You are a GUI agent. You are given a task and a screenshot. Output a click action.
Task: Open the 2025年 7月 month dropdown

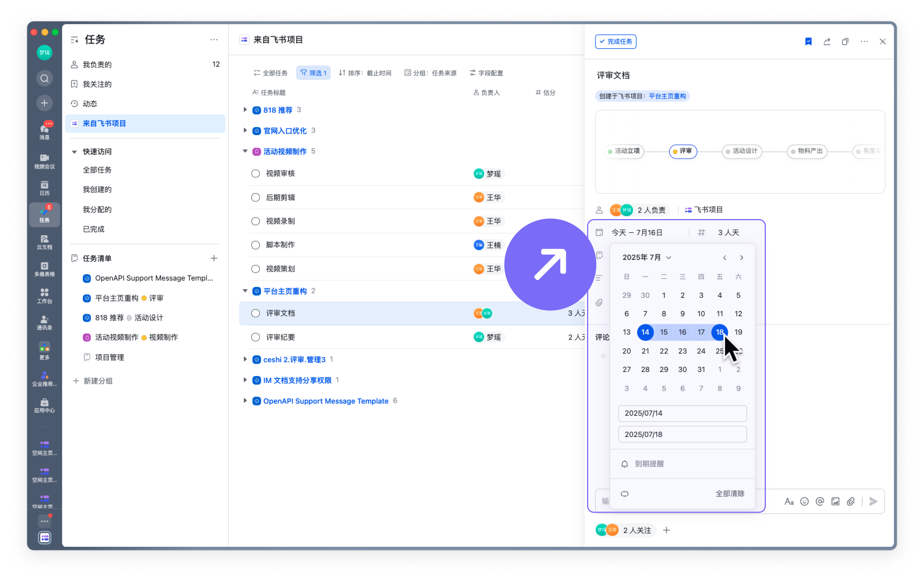pos(647,257)
